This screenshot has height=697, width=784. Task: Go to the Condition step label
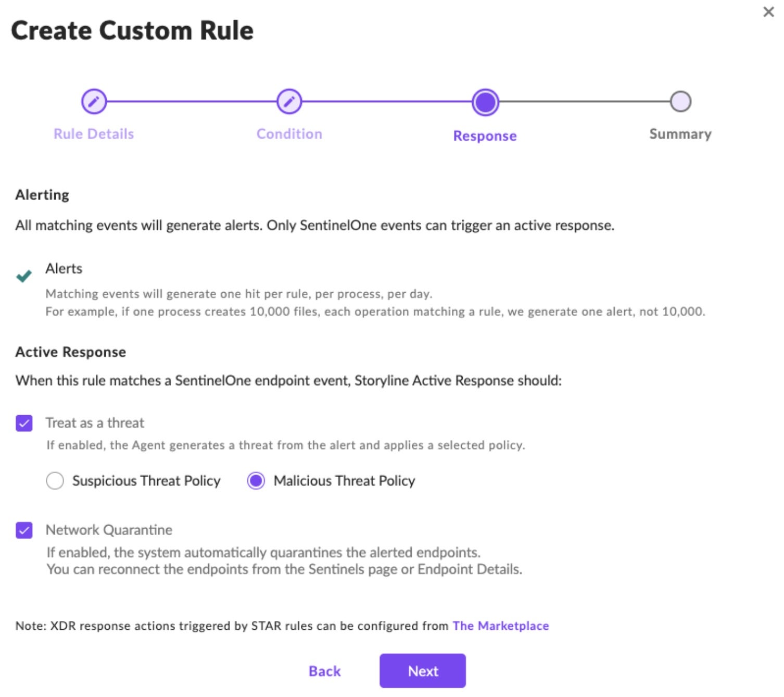pos(289,134)
